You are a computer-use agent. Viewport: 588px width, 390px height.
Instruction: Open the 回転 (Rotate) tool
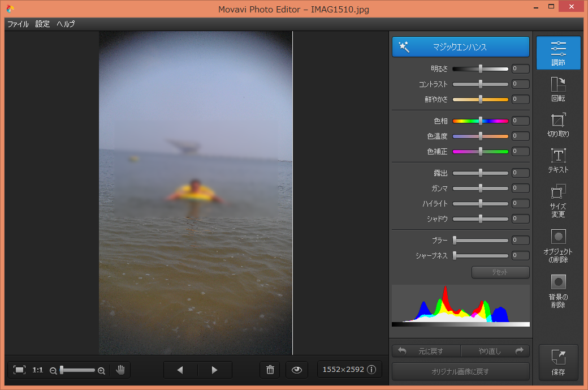click(x=559, y=89)
